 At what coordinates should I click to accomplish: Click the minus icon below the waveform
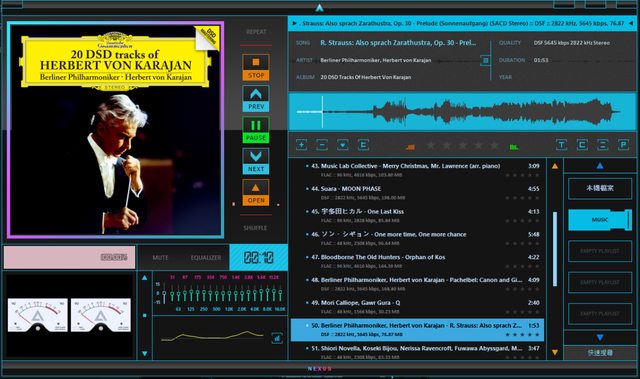[322, 144]
